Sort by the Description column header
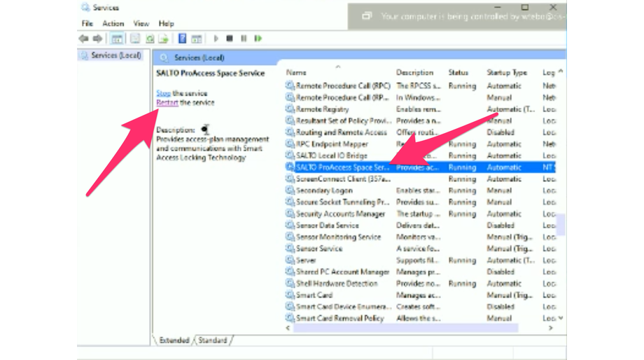The width and height of the screenshot is (644, 360). 414,72
